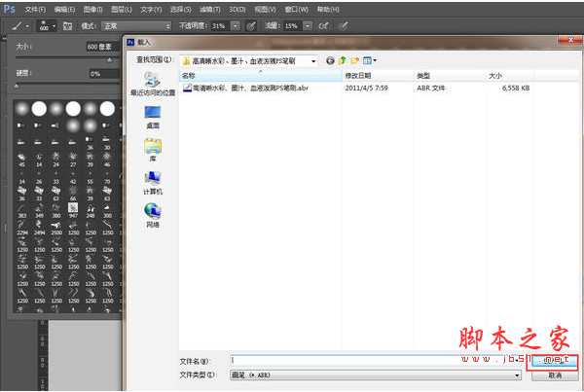Select the brush preset labeled 380
584x392 pixels.
click(x=56, y=210)
